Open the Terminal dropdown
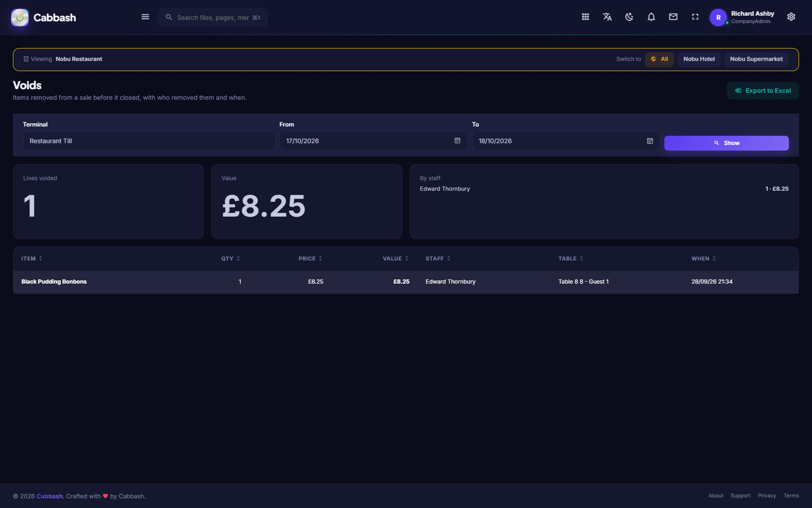This screenshot has width=812, height=508. [149, 141]
